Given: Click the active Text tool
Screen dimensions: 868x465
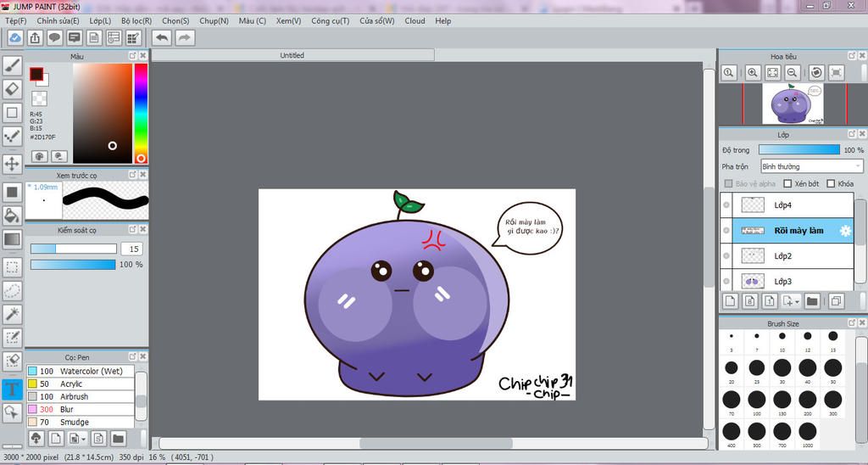Looking at the screenshot, I should tap(12, 389).
